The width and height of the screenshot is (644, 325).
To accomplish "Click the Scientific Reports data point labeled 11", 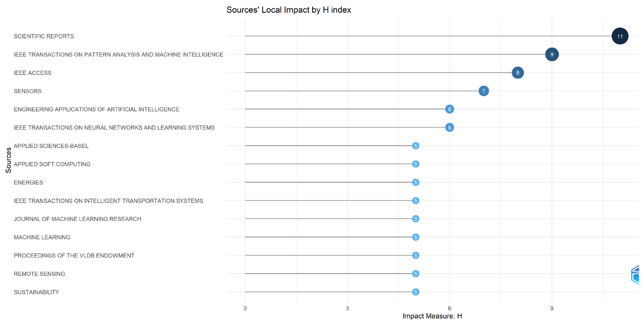I will point(620,36).
